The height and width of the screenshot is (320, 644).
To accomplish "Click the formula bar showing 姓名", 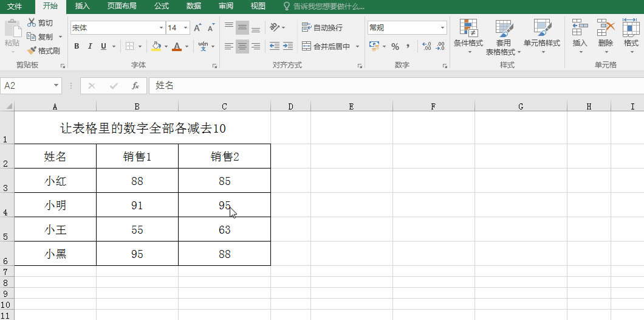I will (396, 86).
